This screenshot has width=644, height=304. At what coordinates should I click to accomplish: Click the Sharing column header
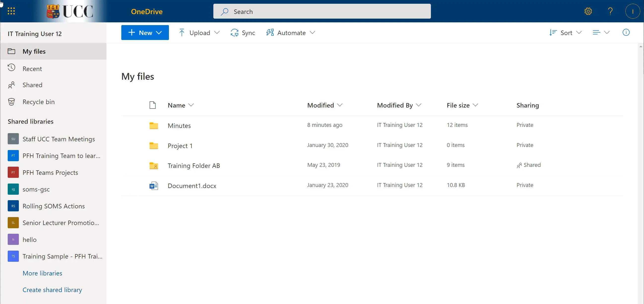click(527, 105)
